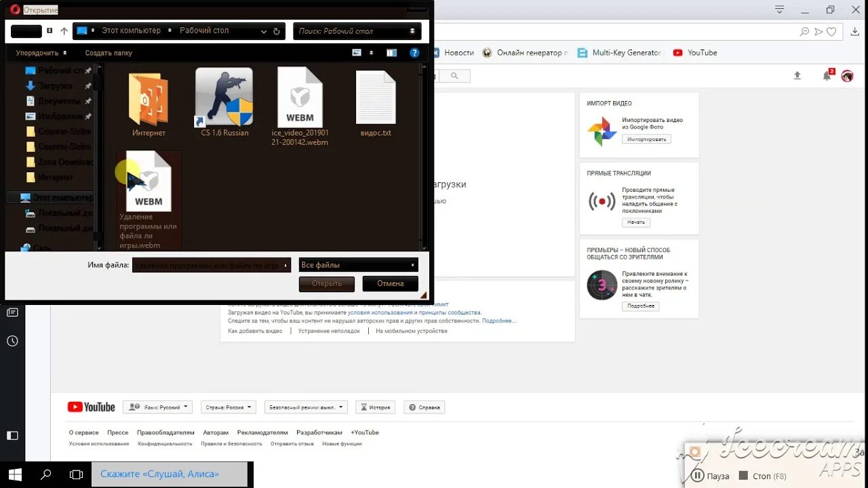868x488 pixels.
Task: Add page to bookmarks with heart icon
Action: [x=831, y=31]
